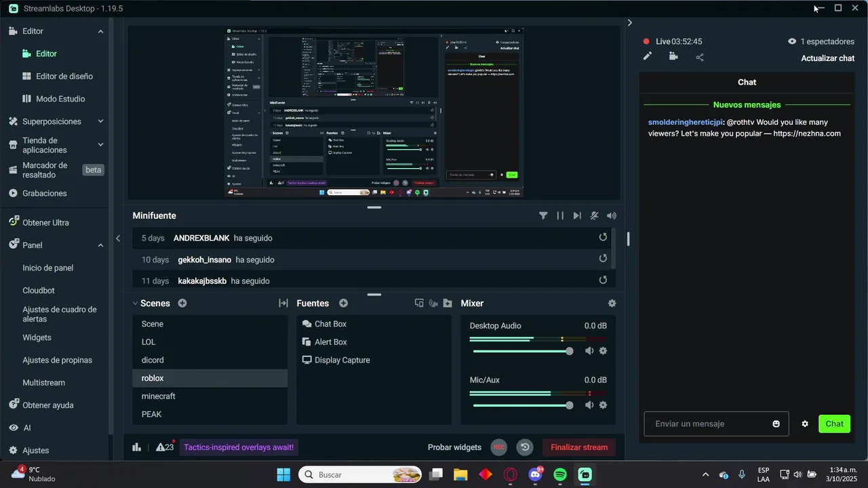Expand Tienda de aplicaciones
The width and height of the screenshot is (868, 488).
click(x=100, y=144)
